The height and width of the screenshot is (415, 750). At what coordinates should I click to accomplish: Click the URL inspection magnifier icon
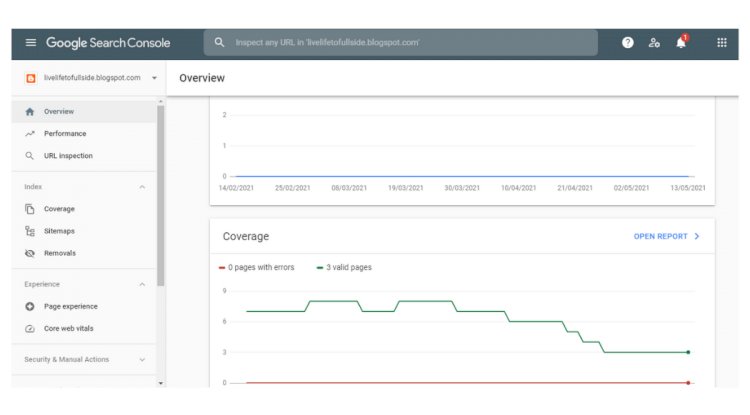click(x=30, y=155)
